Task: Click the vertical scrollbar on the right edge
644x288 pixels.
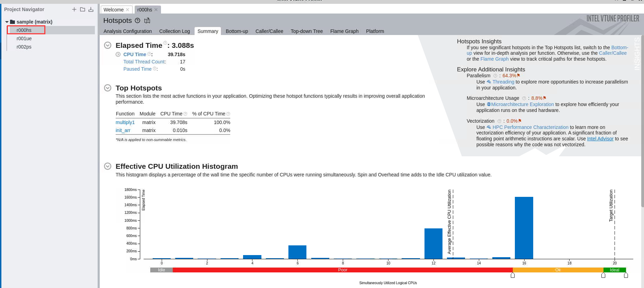Action: tap(642, 121)
